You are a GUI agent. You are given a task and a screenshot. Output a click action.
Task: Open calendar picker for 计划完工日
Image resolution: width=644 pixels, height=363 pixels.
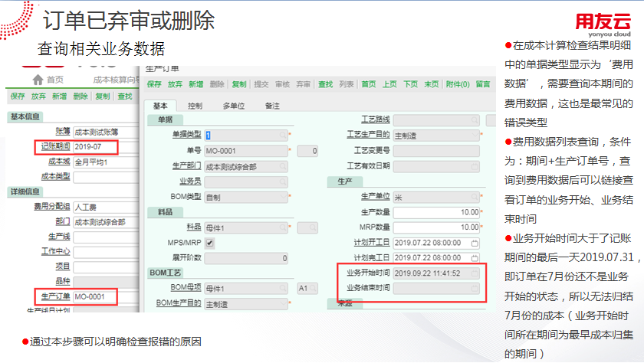[475, 258]
